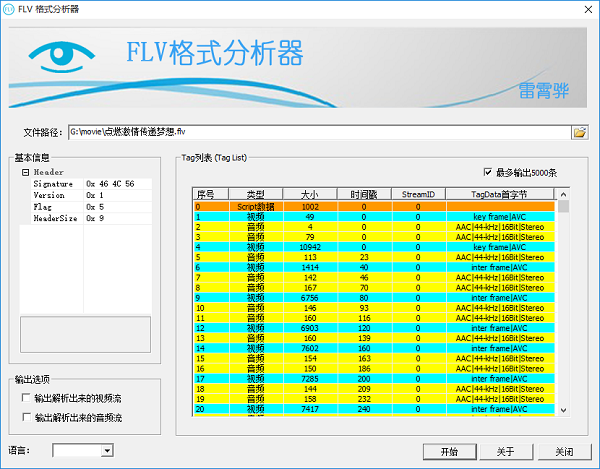Click the FLV analyzer title bar app icon

pos(12,9)
